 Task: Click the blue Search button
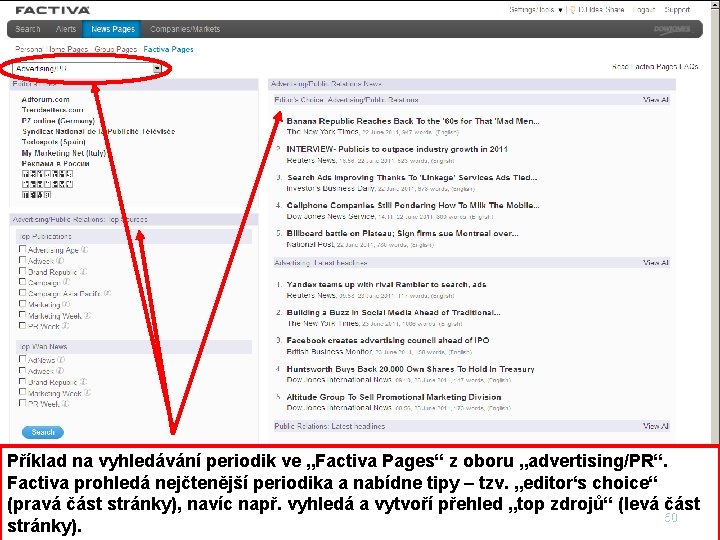pyautogui.click(x=43, y=432)
